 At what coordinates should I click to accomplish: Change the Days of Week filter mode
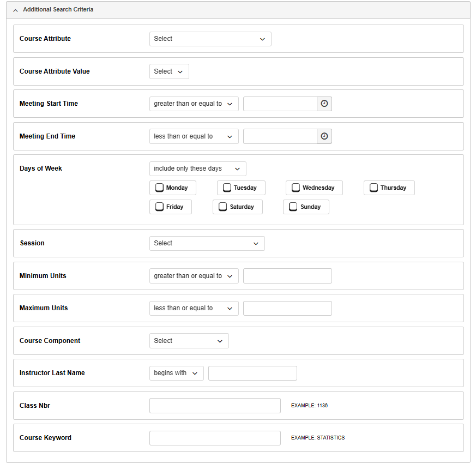click(x=197, y=168)
